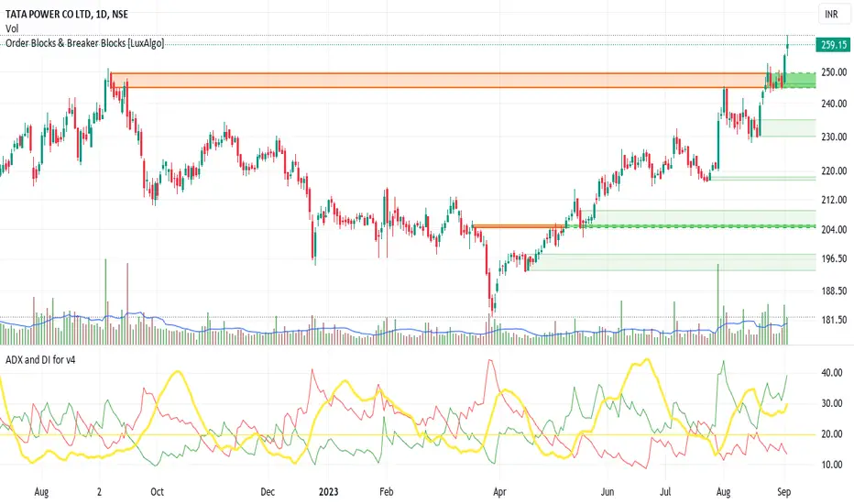Click the 212.00 price axis label
The image size is (854, 504).
pos(834,200)
